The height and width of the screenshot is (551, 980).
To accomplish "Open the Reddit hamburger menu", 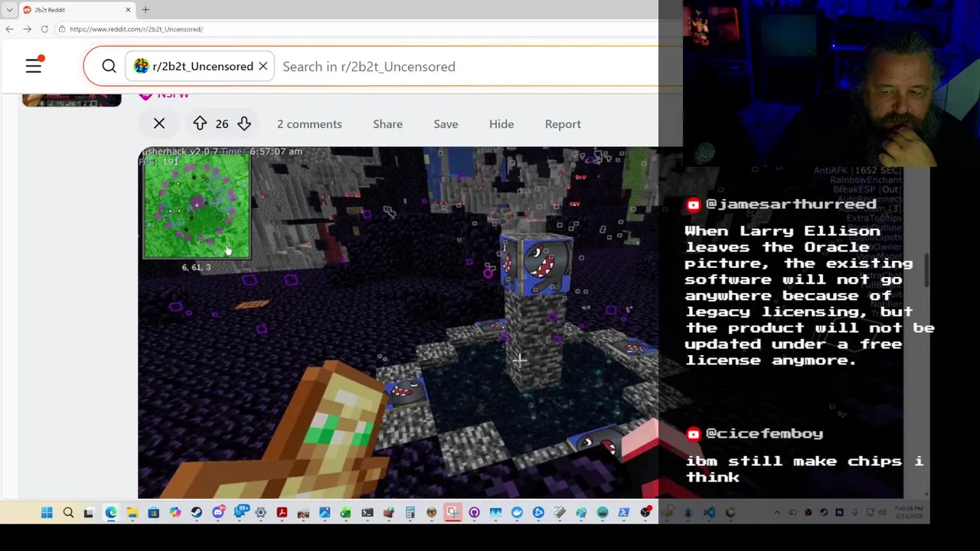I will (34, 67).
